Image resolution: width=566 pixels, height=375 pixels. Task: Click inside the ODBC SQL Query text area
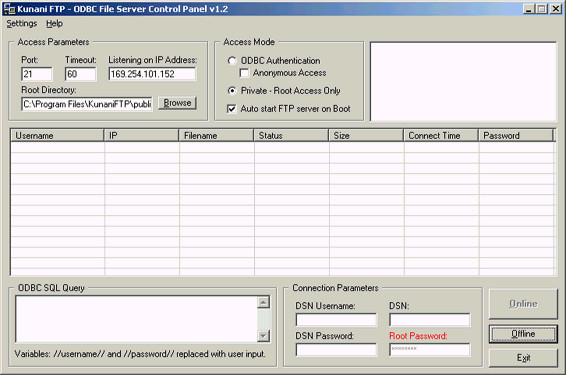(136, 319)
